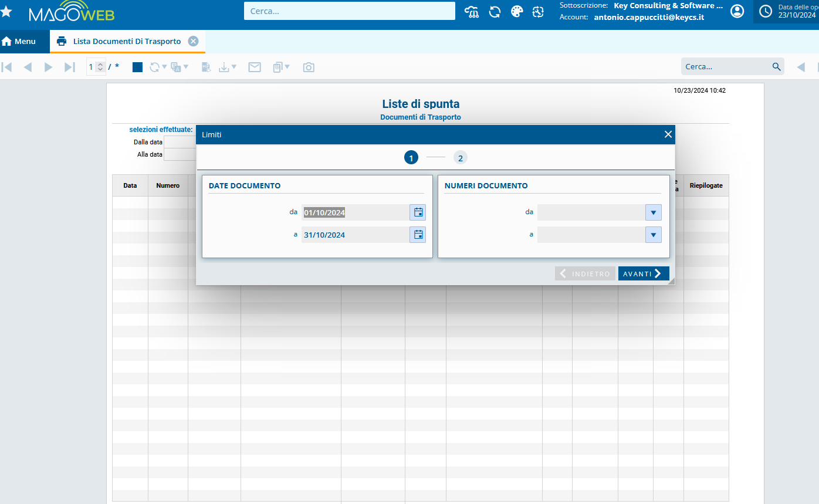Click the printer icon on report tab

coord(62,41)
